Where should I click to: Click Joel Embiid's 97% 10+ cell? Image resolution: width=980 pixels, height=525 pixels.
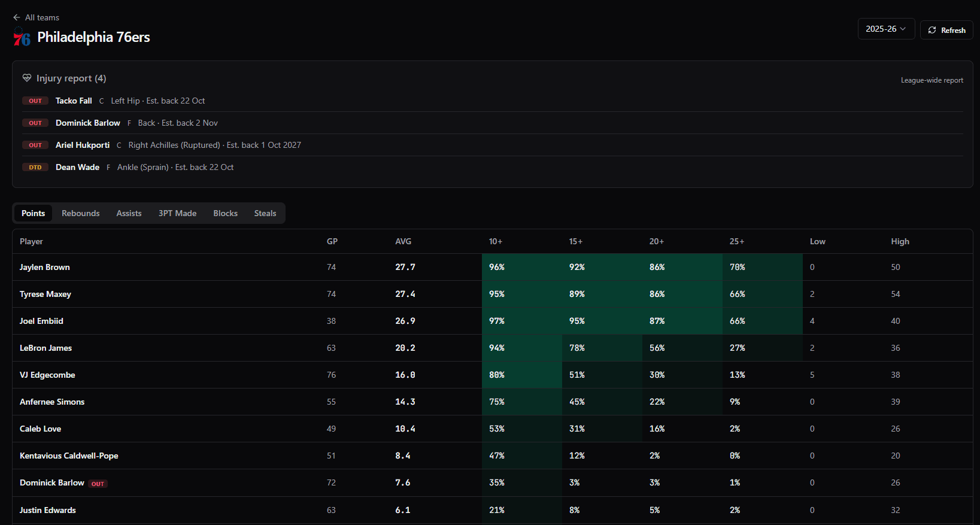point(522,321)
